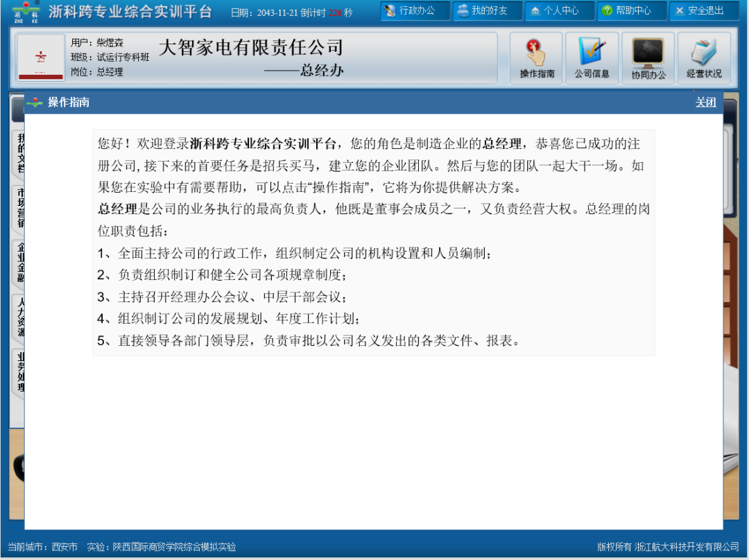The width and height of the screenshot is (749, 560).
Task: Click the 岗位：总经理 label
Action: click(x=97, y=72)
